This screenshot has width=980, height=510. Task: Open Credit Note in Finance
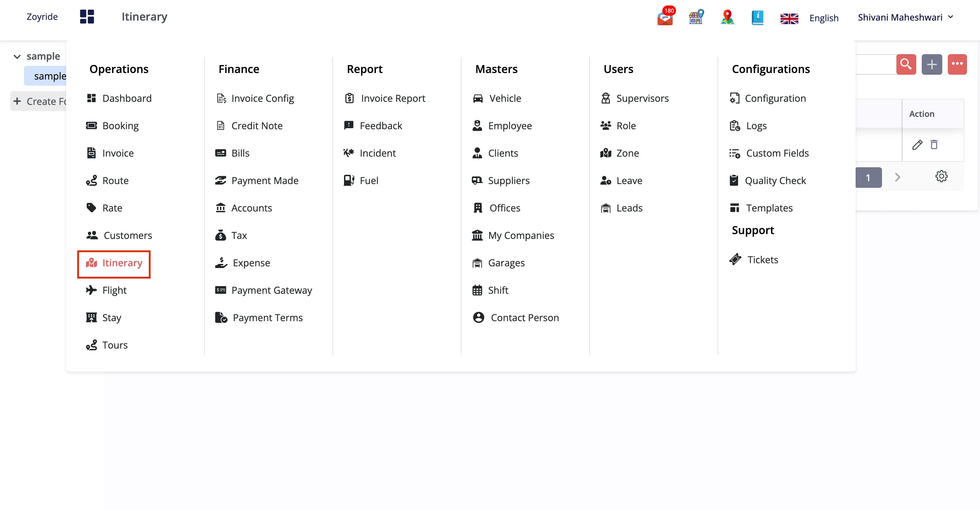pyautogui.click(x=249, y=125)
